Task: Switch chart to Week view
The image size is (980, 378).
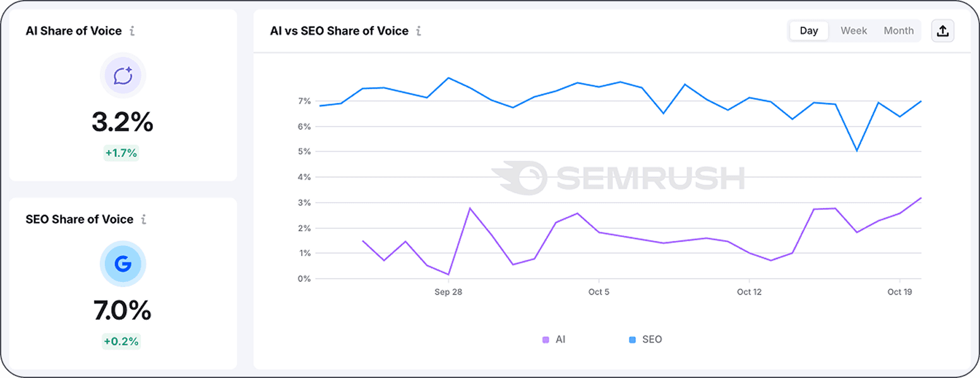Action: (x=854, y=31)
